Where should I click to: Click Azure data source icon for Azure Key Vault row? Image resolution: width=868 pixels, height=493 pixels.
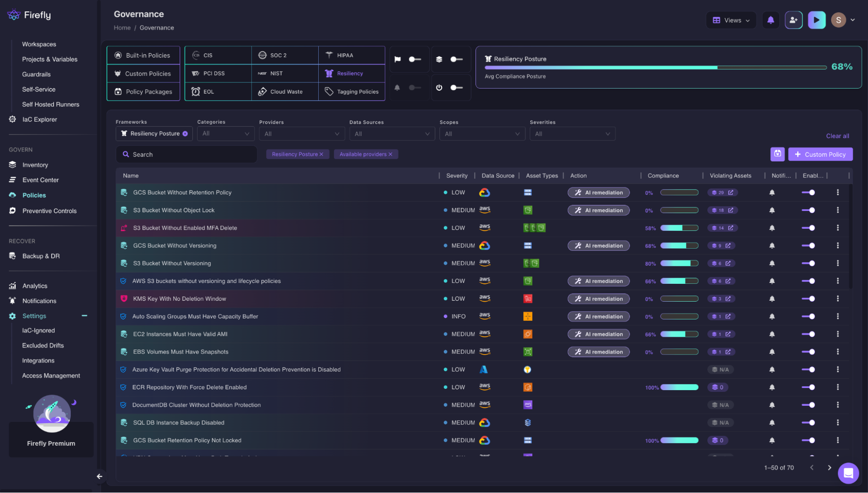483,370
